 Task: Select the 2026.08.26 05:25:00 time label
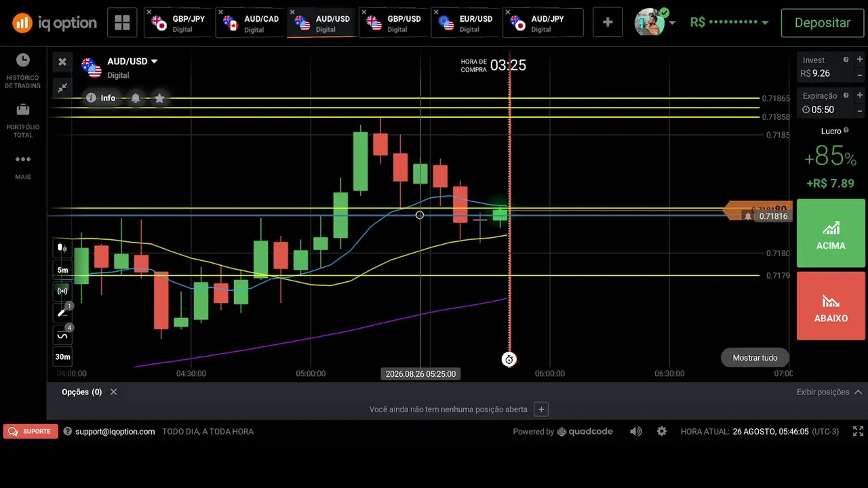420,374
